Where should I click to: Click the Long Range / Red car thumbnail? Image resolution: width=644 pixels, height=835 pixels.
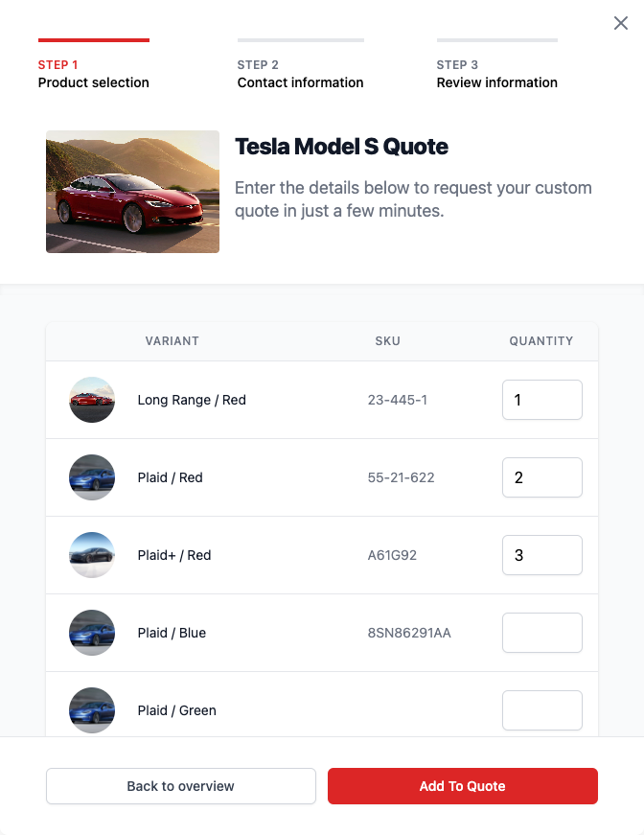point(92,400)
